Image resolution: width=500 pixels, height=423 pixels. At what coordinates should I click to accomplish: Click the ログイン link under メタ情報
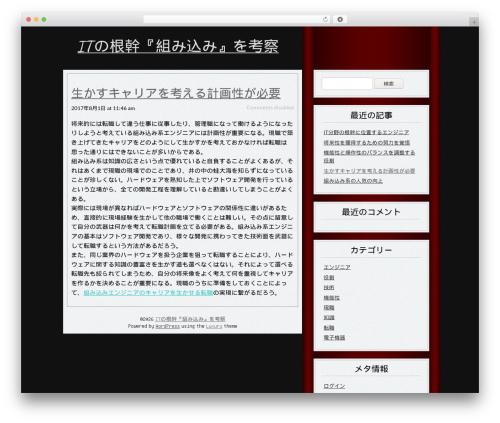334,386
